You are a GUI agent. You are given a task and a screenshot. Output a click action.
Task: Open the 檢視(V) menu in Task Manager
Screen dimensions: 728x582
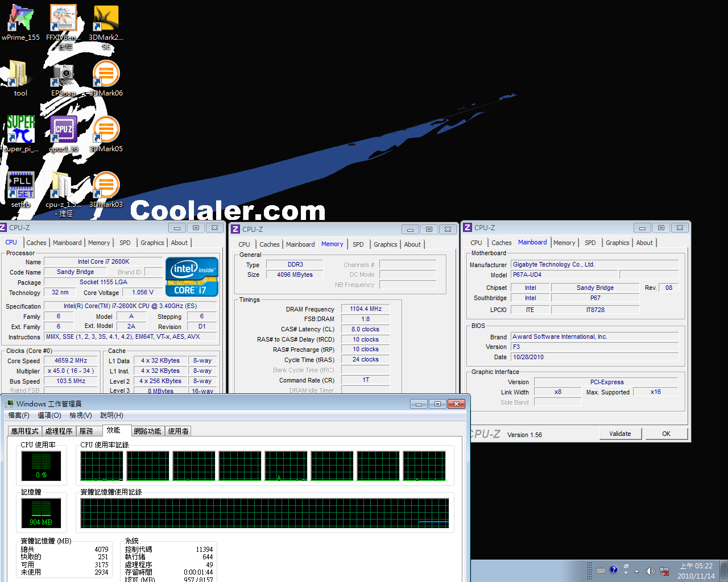80,415
